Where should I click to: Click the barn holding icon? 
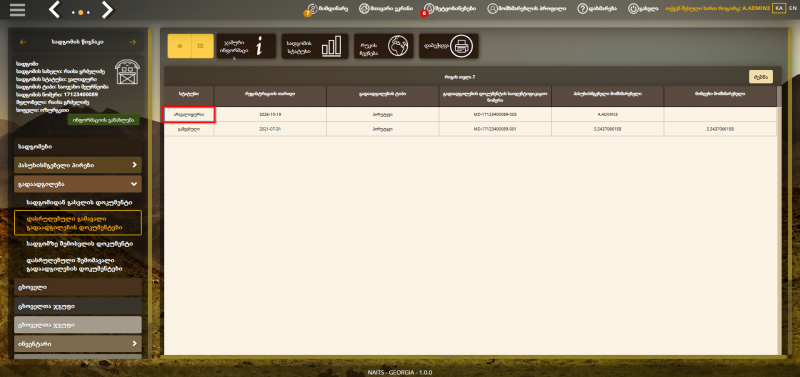tap(127, 72)
